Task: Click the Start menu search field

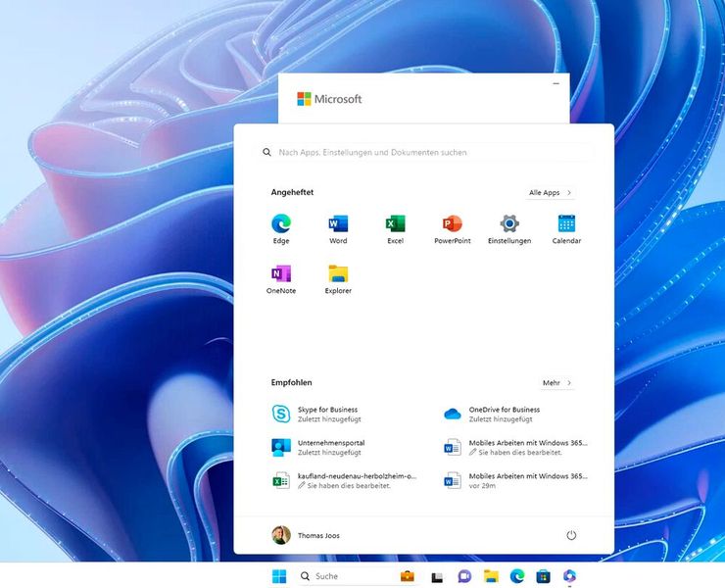Action: (425, 152)
